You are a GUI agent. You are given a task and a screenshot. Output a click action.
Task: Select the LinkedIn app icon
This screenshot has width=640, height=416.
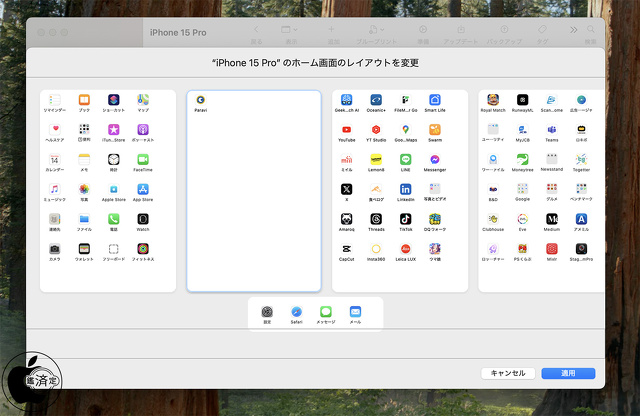click(406, 189)
